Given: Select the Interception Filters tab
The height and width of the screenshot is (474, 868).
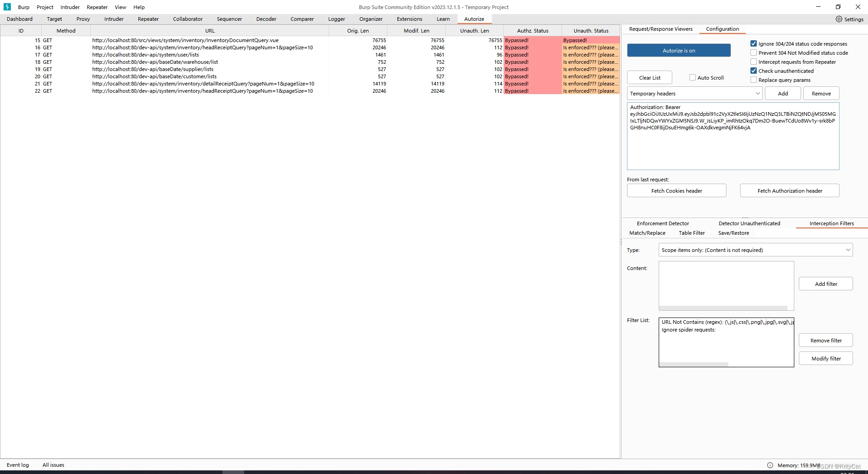Looking at the screenshot, I should tap(831, 223).
